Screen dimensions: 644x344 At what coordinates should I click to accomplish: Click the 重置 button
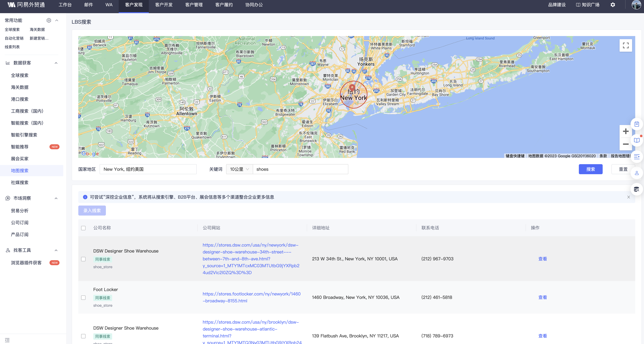pos(623,169)
